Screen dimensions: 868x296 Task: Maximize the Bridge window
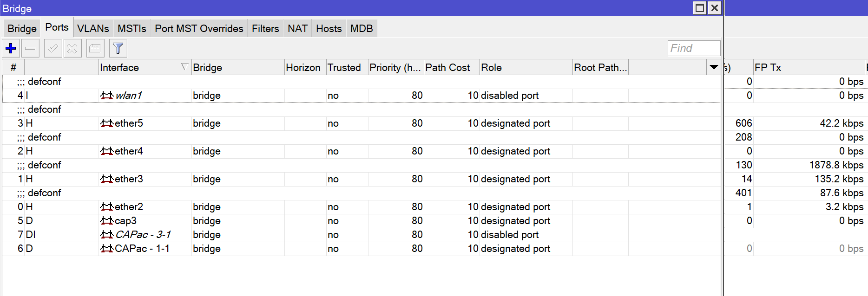[x=700, y=8]
